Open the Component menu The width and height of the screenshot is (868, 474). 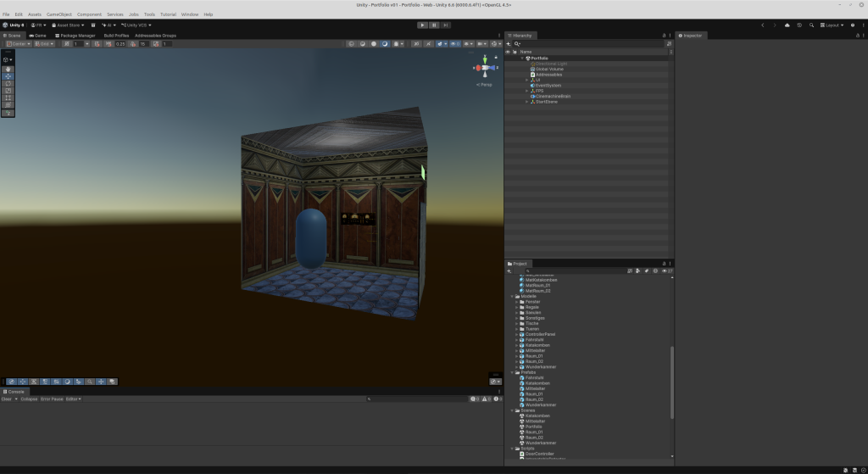click(x=89, y=14)
